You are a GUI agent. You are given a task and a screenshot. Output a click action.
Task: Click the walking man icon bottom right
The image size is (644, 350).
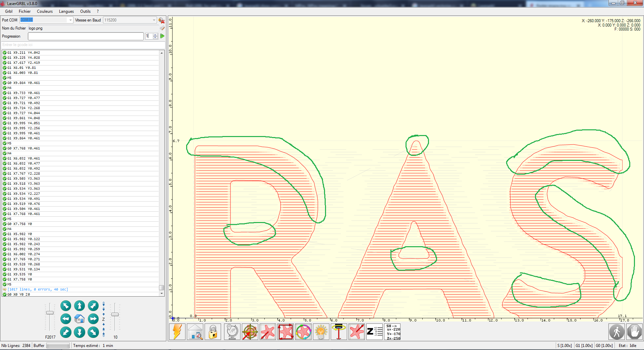click(x=616, y=332)
